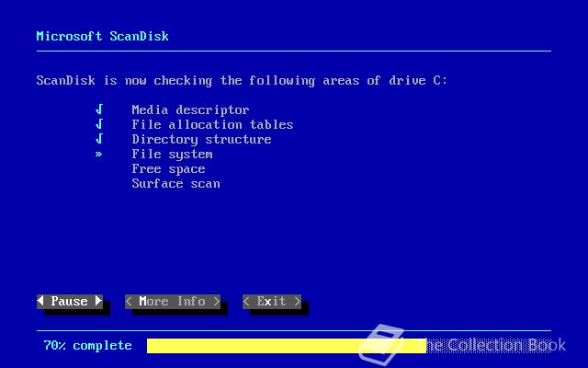
Task: Click the Media descriptor checkmark
Action: coord(99,109)
